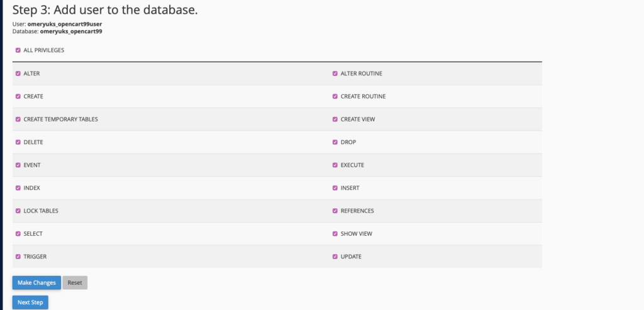Image resolution: width=644 pixels, height=310 pixels.
Task: Disable the DROP privilege
Action: click(x=335, y=142)
